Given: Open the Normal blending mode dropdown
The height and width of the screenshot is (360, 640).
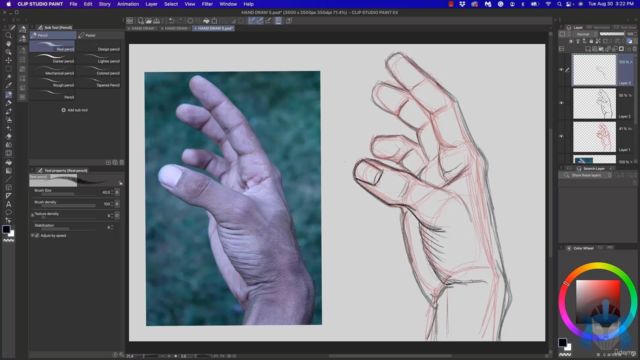Looking at the screenshot, I should (x=585, y=34).
